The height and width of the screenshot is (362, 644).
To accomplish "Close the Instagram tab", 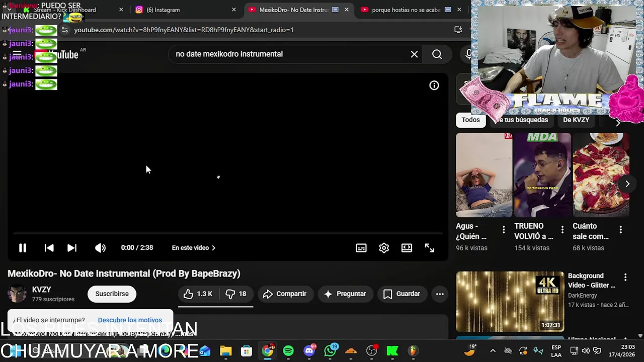I will click(x=233, y=10).
